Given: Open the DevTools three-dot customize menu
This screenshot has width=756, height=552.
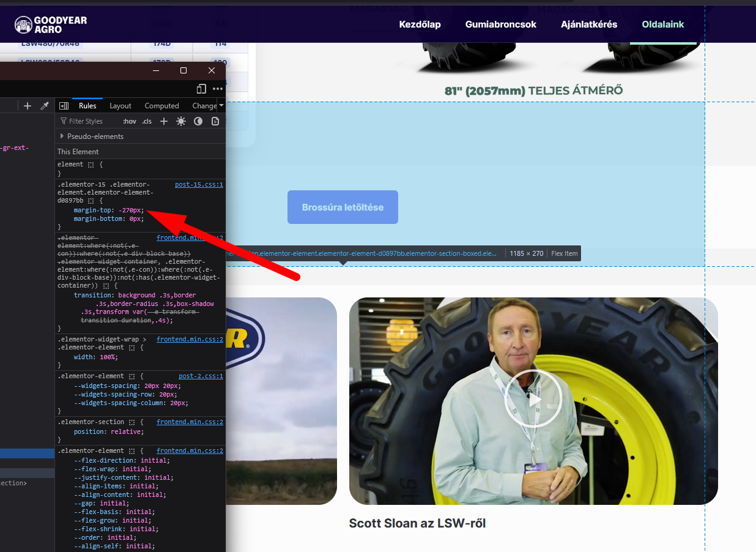Looking at the screenshot, I should 217,89.
